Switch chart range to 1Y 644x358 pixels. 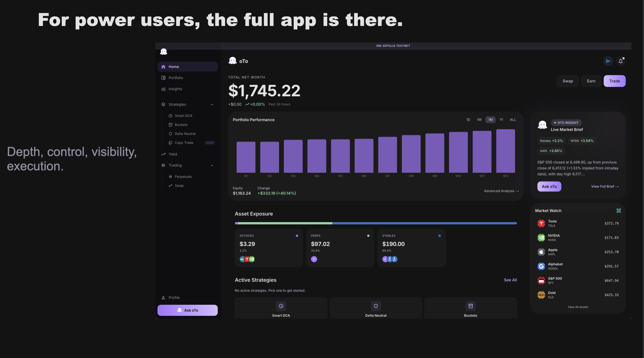click(501, 120)
